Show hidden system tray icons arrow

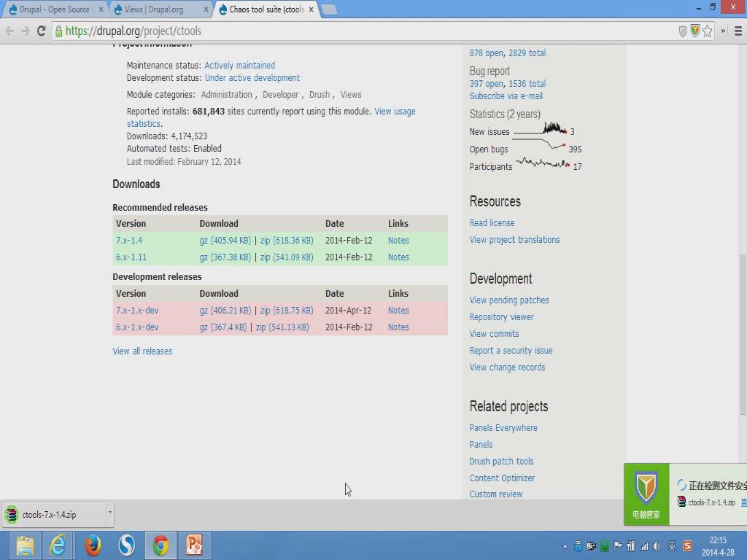(565, 547)
